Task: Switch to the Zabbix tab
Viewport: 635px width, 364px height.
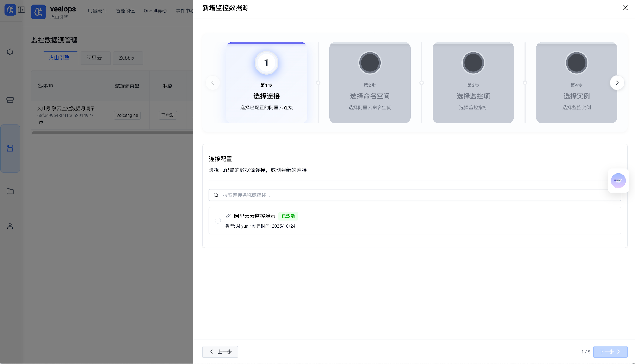Action: (x=128, y=58)
